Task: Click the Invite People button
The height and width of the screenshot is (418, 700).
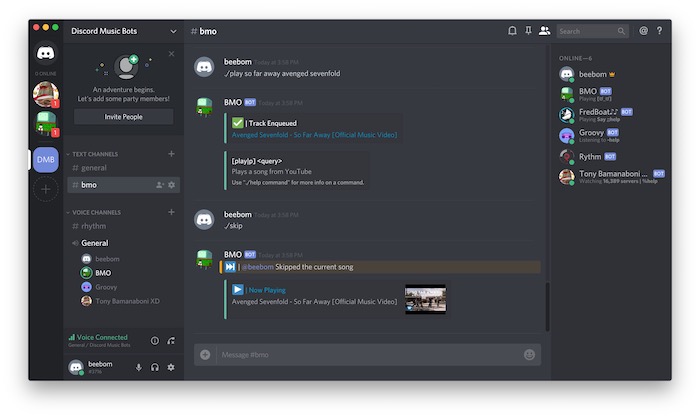Action: [x=124, y=117]
